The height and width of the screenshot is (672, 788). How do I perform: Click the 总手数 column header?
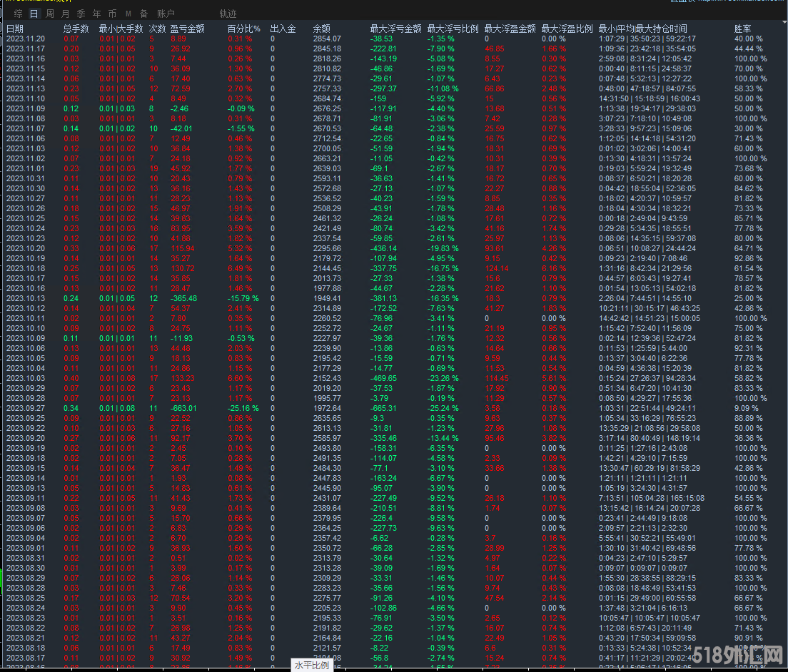(x=76, y=29)
